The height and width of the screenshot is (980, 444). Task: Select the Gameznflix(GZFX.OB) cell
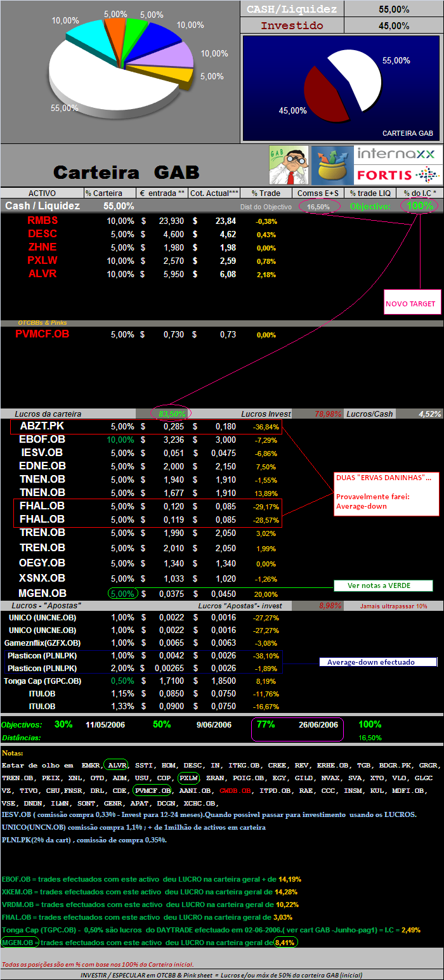pos(42,643)
